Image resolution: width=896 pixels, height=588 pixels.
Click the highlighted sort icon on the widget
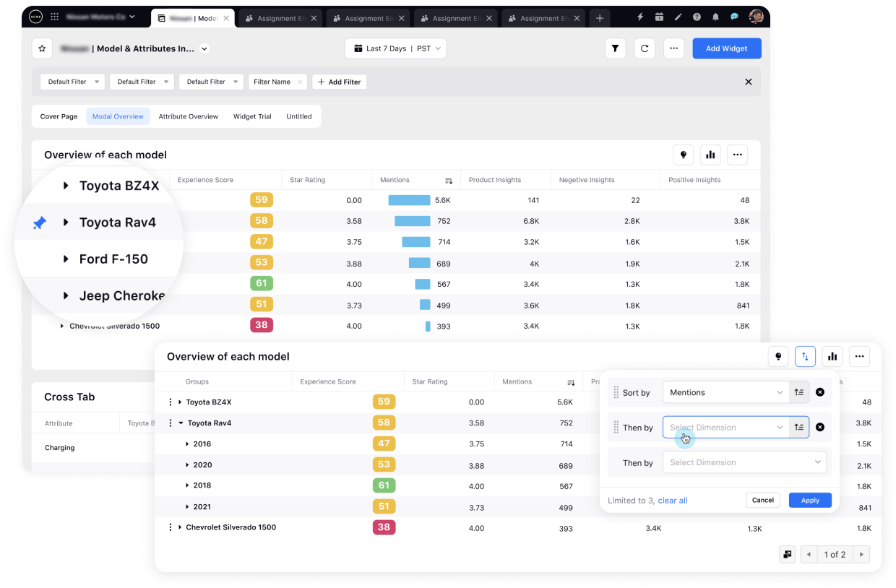(805, 356)
